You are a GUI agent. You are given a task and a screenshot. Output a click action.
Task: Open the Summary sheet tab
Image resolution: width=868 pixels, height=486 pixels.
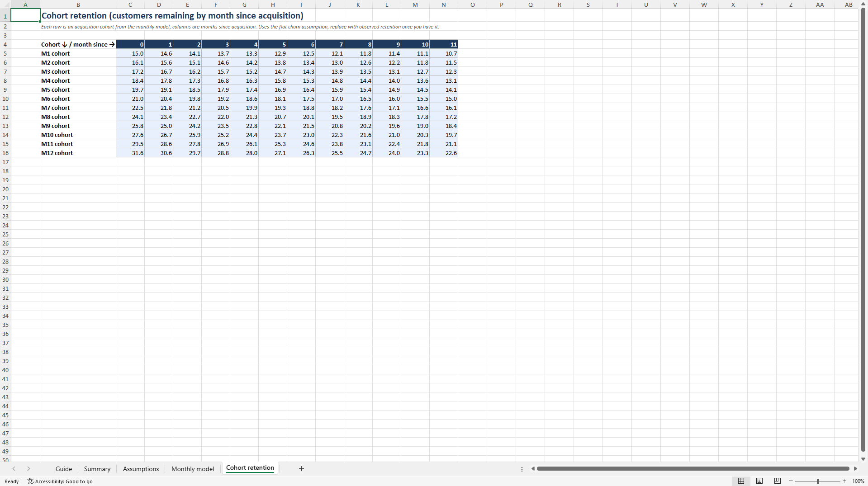97,469
